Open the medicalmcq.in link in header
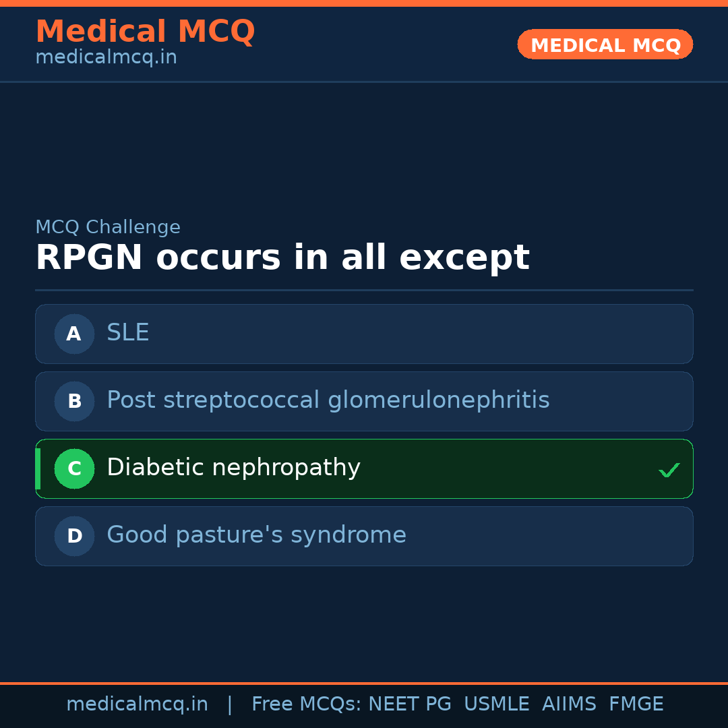 [106, 58]
